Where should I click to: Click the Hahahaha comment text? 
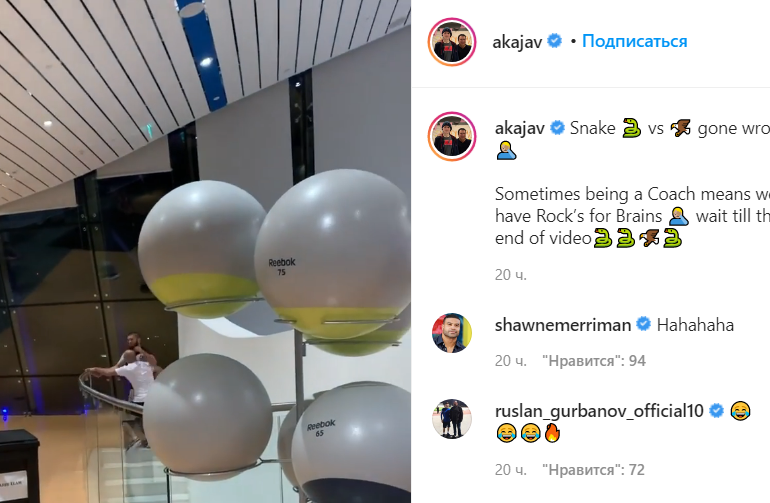(695, 325)
